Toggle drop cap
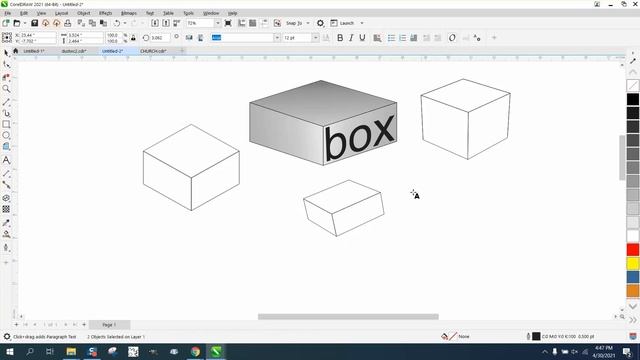 [x=413, y=38]
